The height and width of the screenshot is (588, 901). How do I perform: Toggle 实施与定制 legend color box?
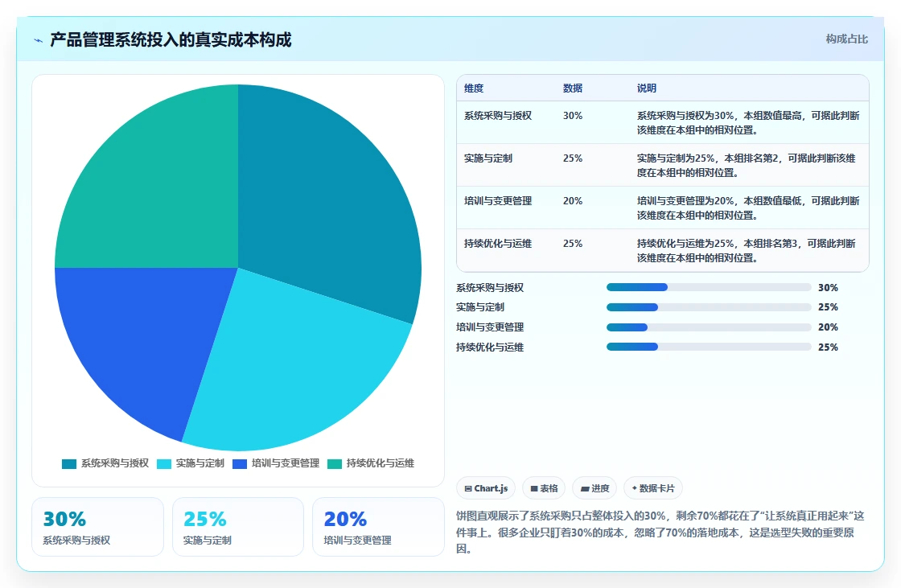coord(164,464)
